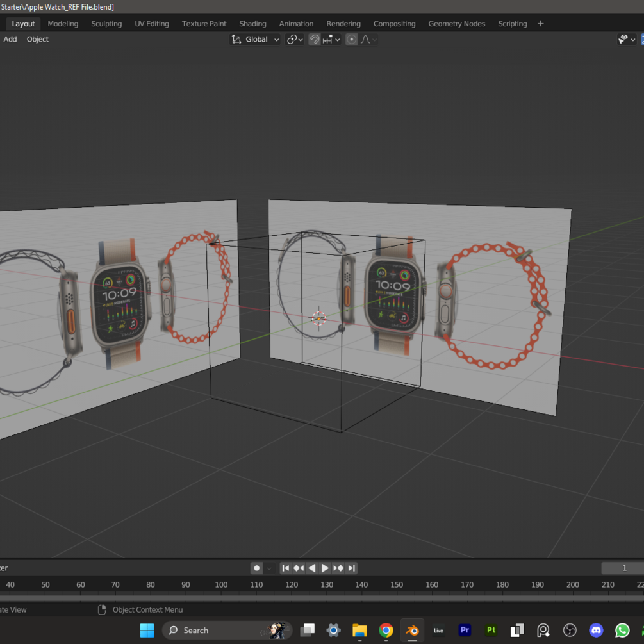
Task: Open Substance Painter (Pt) from taskbar
Action: pos(491,631)
